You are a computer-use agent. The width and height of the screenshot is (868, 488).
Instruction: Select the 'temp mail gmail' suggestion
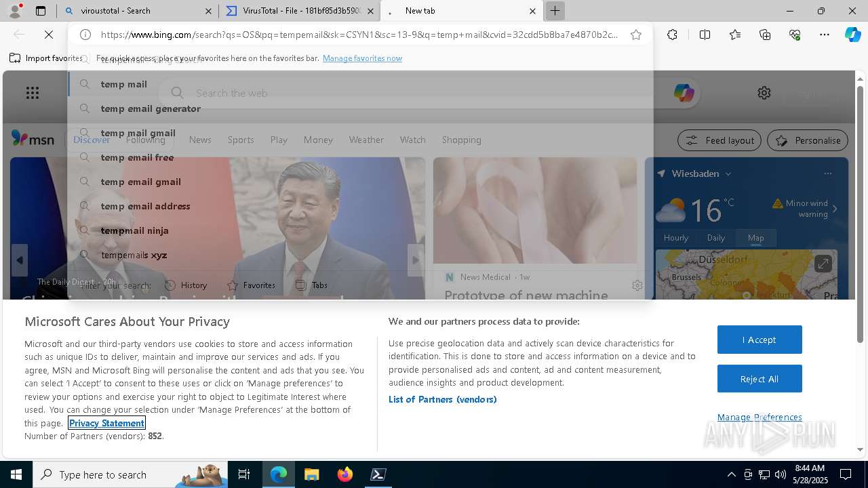tap(361, 133)
